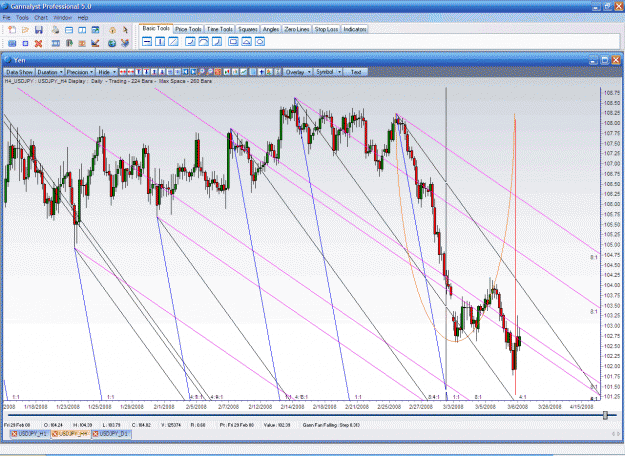The width and height of the screenshot is (625, 456).
Task: Click the small blue square icon
Action: coord(25,43)
